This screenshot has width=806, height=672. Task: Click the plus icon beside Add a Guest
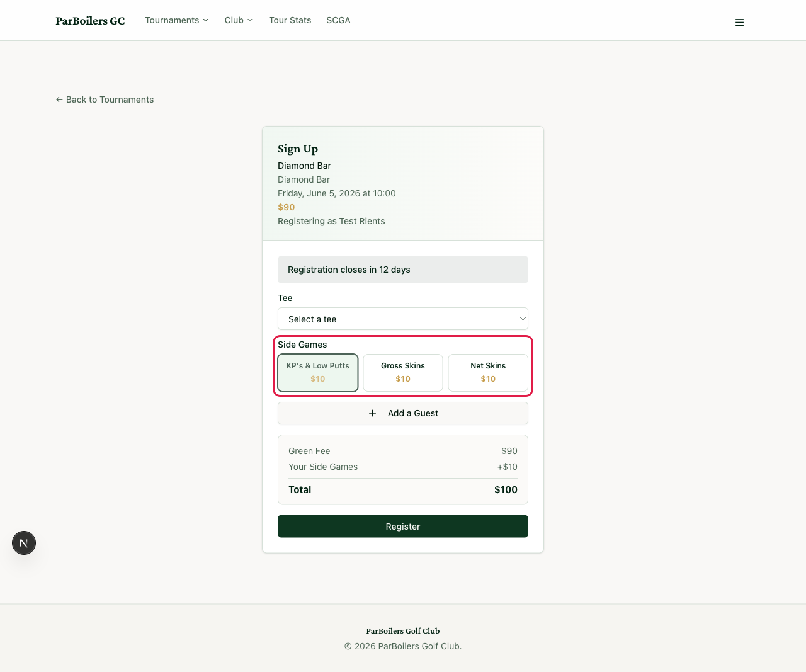372,413
